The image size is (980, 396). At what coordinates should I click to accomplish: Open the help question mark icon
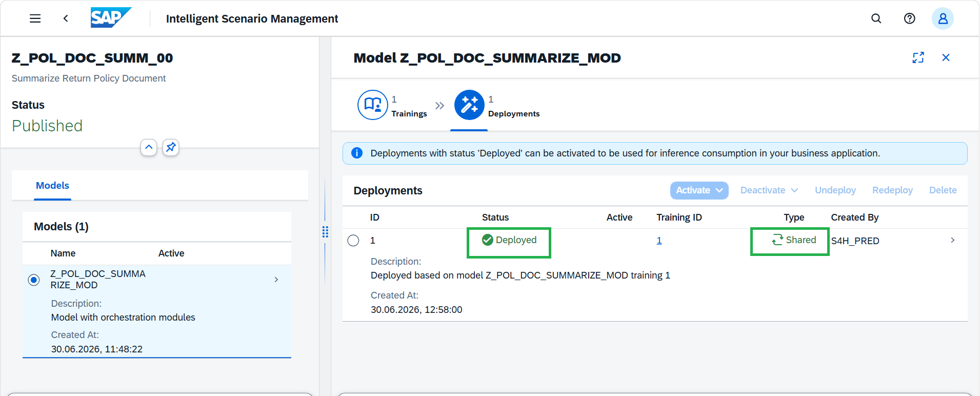pos(909,18)
